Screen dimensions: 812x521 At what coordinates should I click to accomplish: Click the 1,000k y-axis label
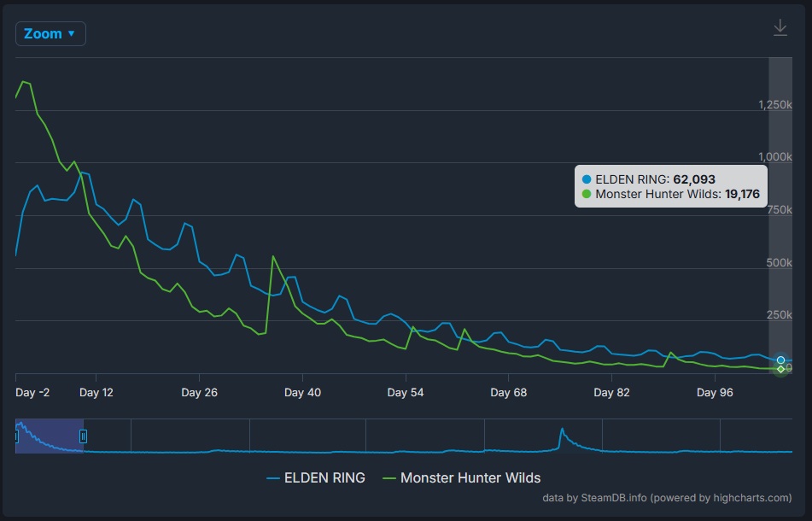[x=774, y=157]
